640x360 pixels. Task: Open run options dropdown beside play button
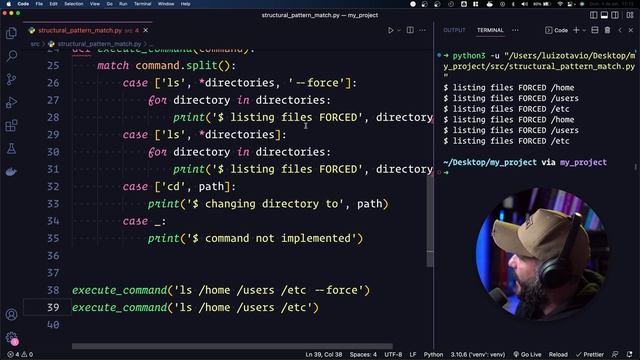(399, 30)
